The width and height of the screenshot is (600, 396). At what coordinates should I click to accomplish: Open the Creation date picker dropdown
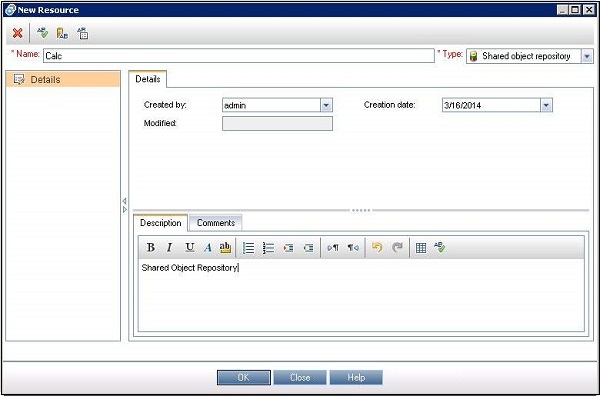pos(546,105)
